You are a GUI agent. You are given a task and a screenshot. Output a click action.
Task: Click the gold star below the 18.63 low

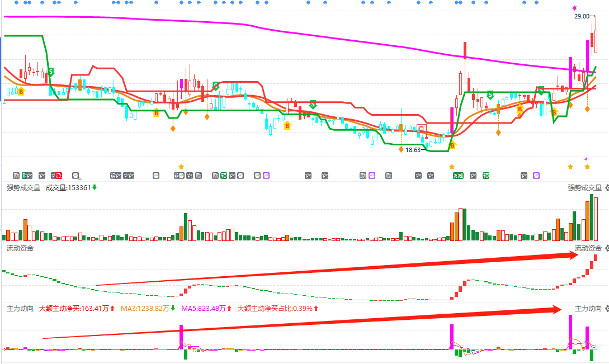click(451, 167)
